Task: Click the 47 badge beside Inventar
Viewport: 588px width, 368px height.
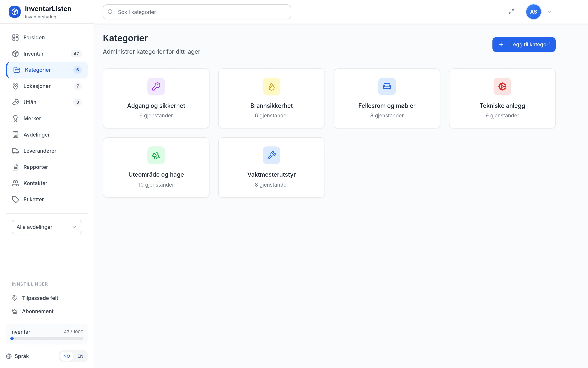Action: (x=76, y=54)
